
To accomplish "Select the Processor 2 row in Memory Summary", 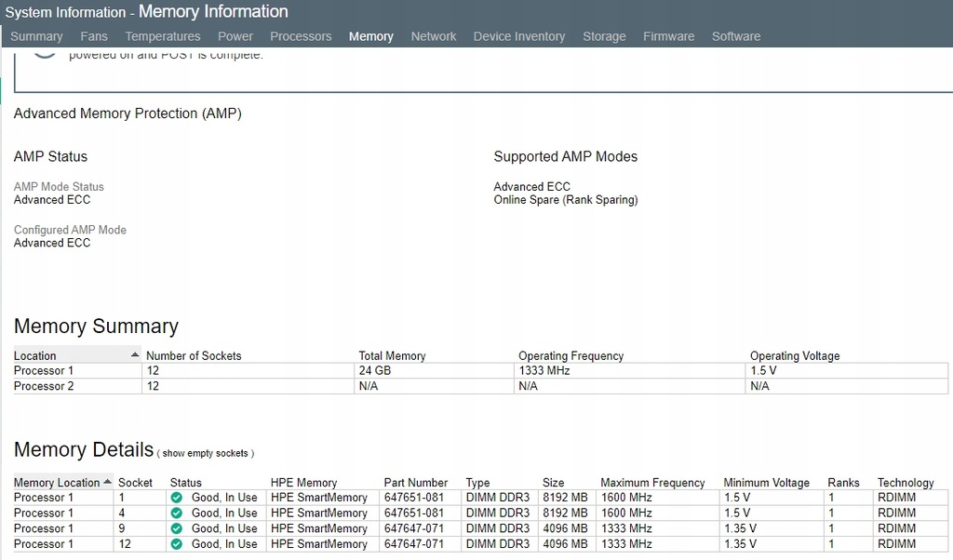I will [x=44, y=386].
